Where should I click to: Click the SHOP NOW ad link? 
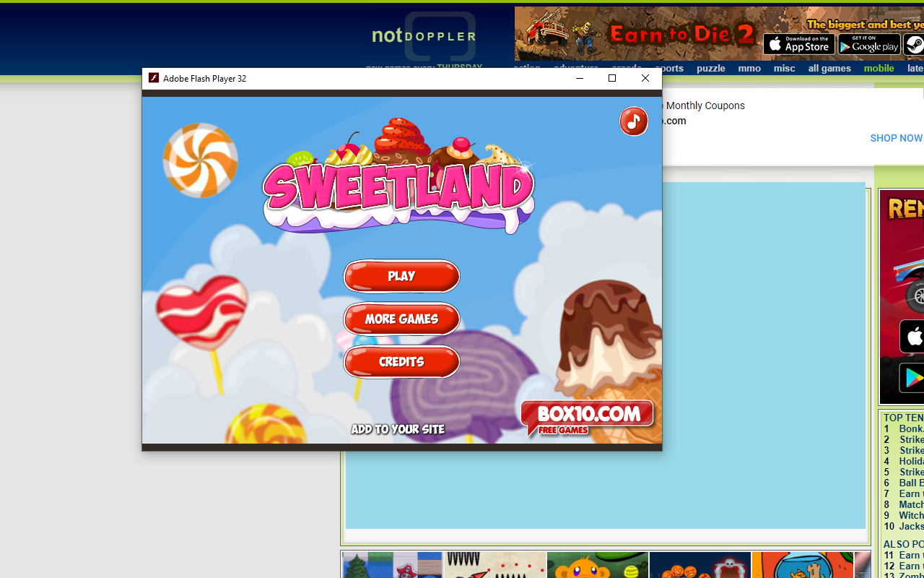896,138
